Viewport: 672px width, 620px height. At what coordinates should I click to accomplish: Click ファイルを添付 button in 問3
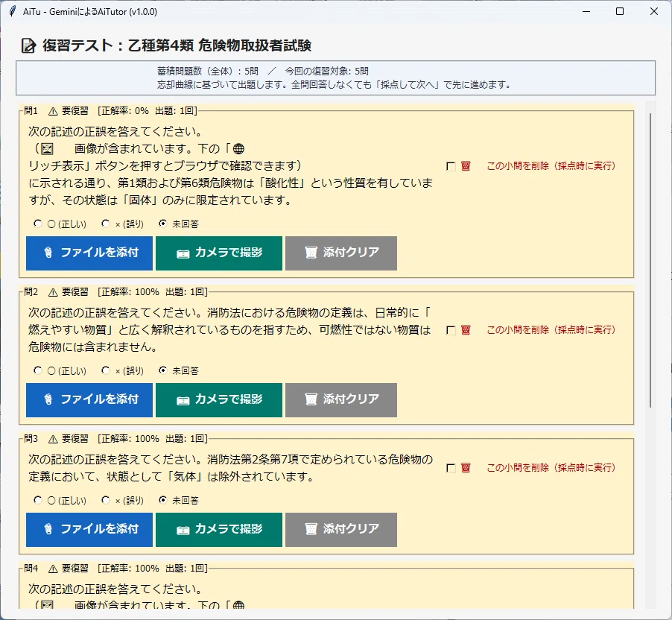click(89, 530)
